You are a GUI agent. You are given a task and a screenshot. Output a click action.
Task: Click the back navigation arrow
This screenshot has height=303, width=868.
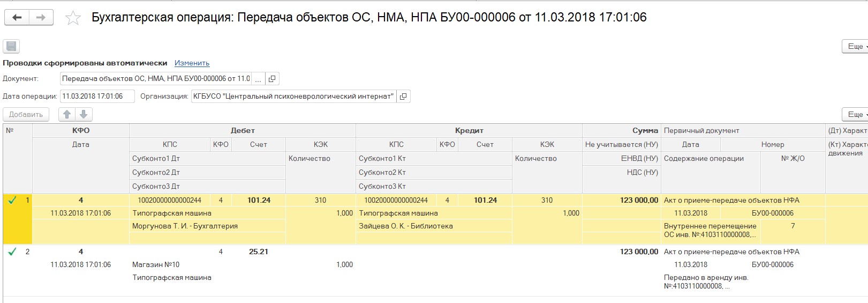click(17, 18)
